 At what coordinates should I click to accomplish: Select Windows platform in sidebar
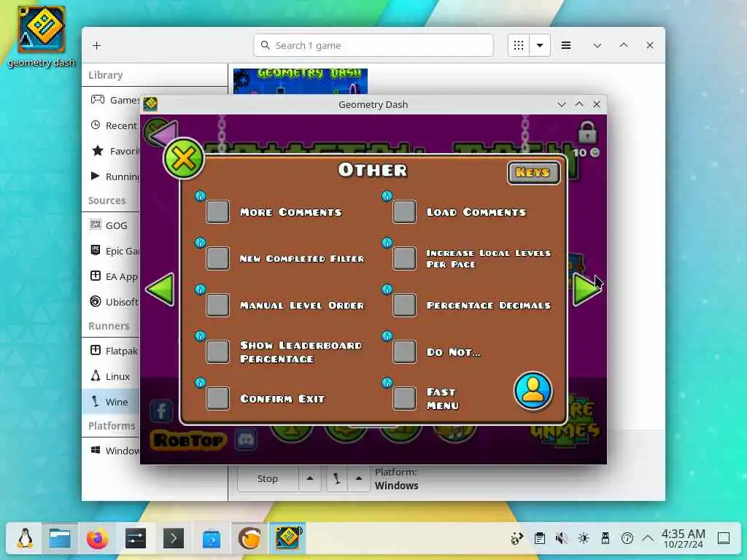pos(111,451)
